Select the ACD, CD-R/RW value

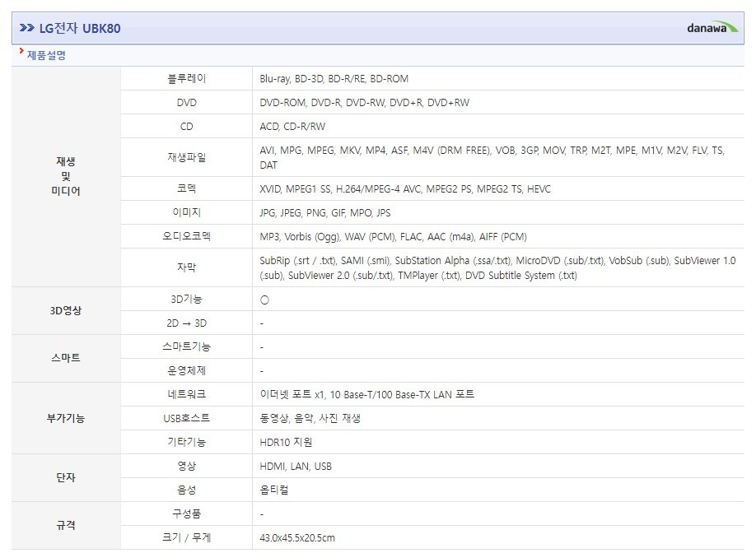292,127
